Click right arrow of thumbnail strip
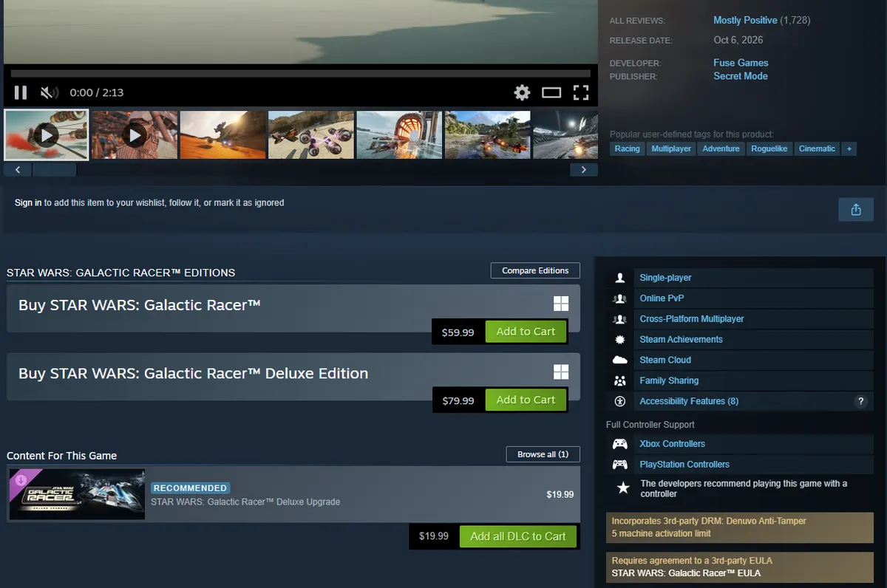The width and height of the screenshot is (887, 588). (x=584, y=170)
